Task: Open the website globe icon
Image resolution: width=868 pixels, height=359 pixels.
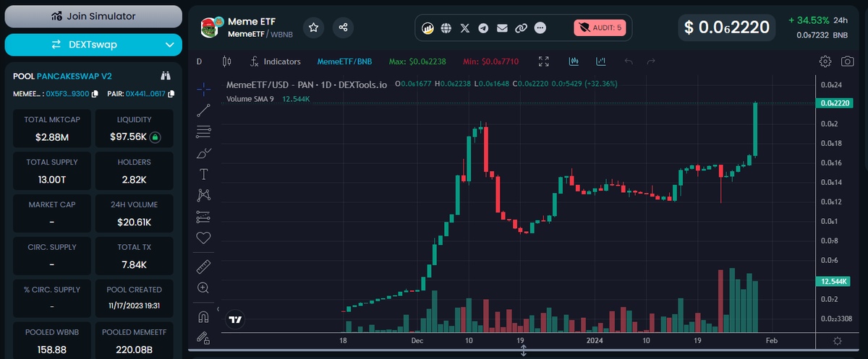Action: click(446, 28)
